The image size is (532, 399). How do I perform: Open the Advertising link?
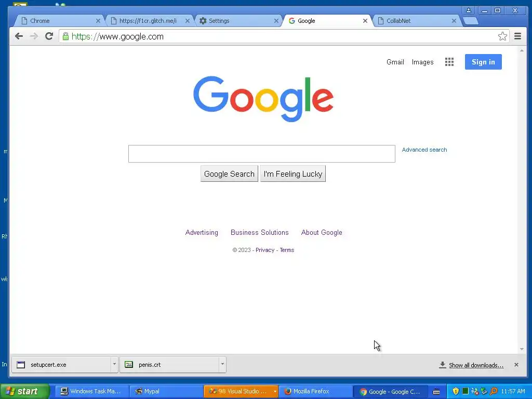pyautogui.click(x=202, y=232)
